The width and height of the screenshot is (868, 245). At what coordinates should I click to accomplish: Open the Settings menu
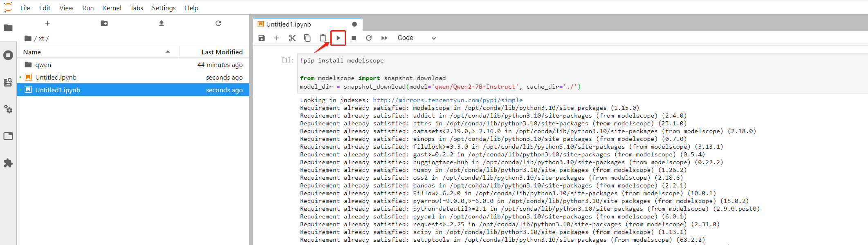(x=164, y=8)
